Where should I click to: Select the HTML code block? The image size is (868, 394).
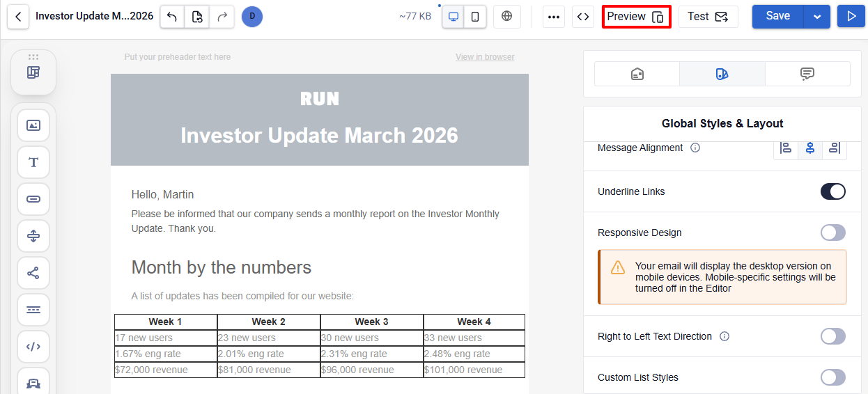(x=33, y=347)
